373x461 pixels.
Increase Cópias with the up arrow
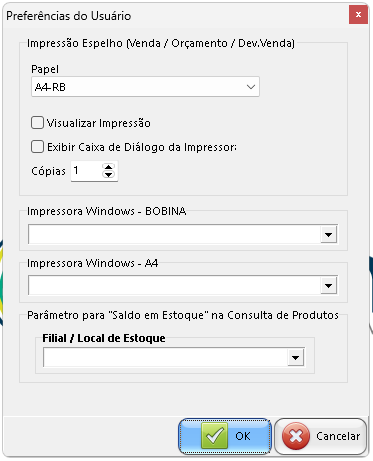[108, 166]
